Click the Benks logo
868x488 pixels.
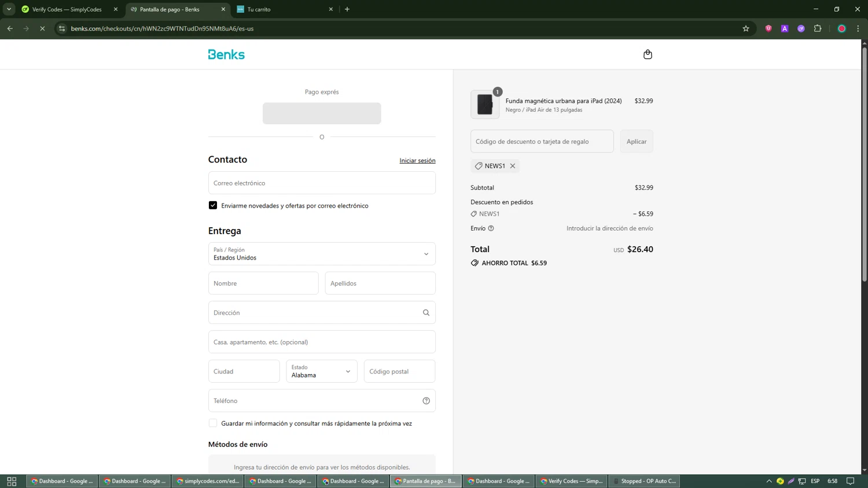(226, 54)
